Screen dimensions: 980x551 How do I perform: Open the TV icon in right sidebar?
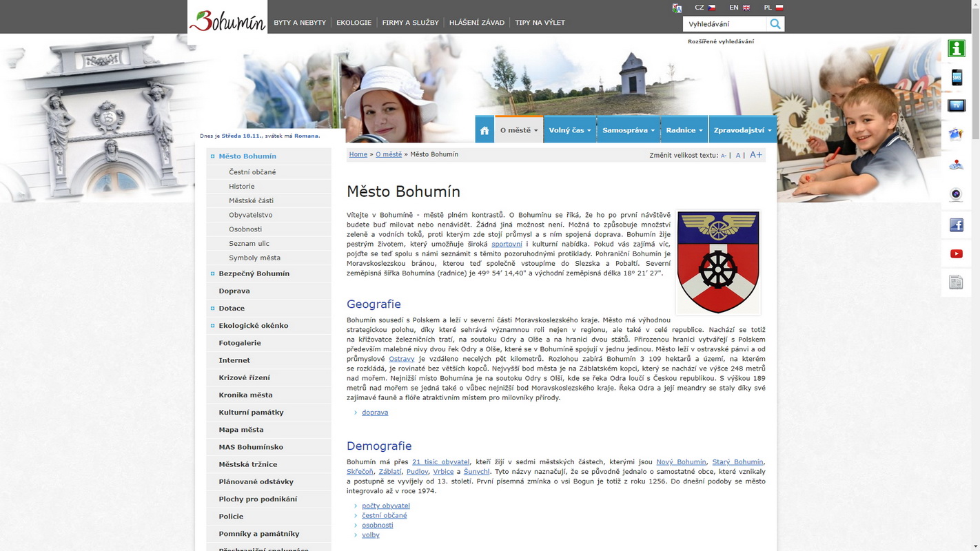(x=956, y=105)
